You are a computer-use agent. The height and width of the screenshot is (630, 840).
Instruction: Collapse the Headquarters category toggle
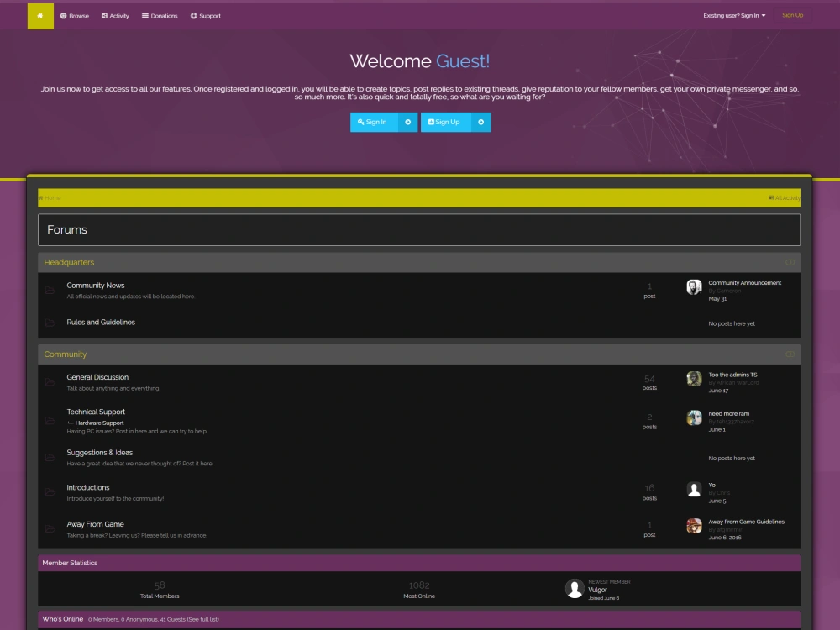790,262
